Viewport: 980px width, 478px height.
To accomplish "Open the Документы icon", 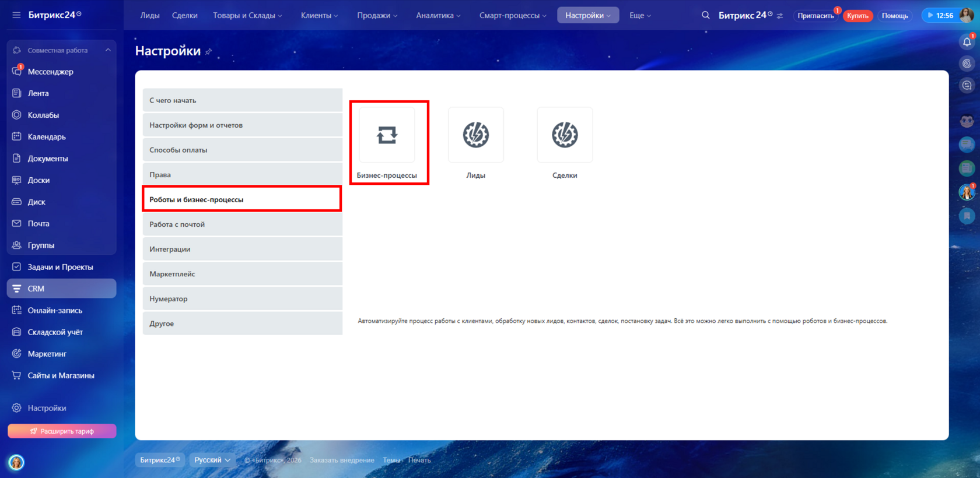I will [17, 158].
